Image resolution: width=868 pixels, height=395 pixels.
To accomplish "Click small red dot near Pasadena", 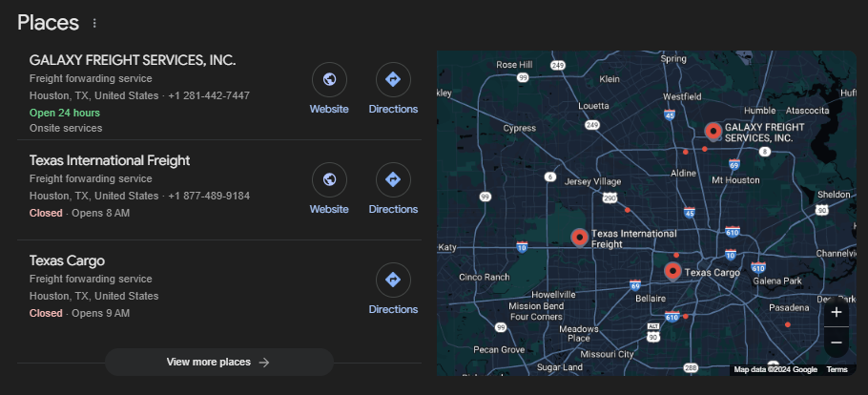I will pos(787,324).
